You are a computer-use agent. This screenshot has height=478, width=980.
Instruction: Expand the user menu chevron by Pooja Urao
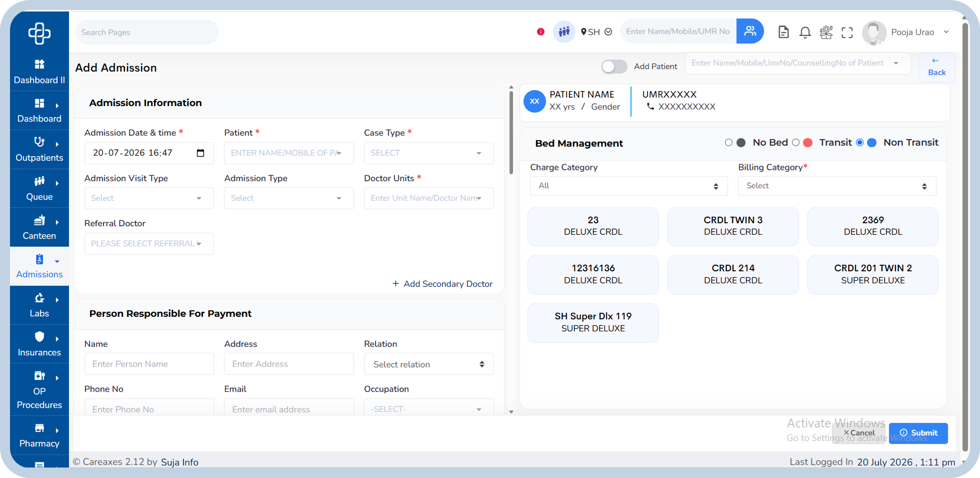pyautogui.click(x=946, y=32)
